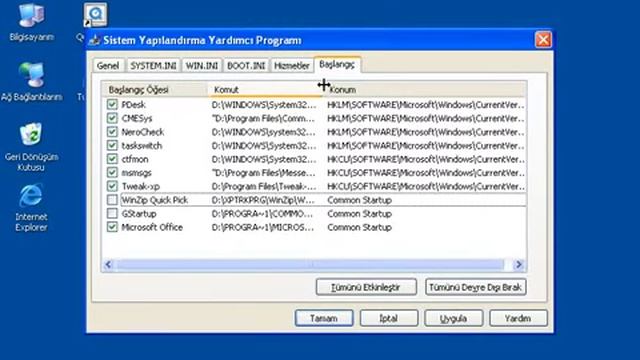Open help with Yardım button
Viewport: 640px width, 360px height.
[518, 318]
